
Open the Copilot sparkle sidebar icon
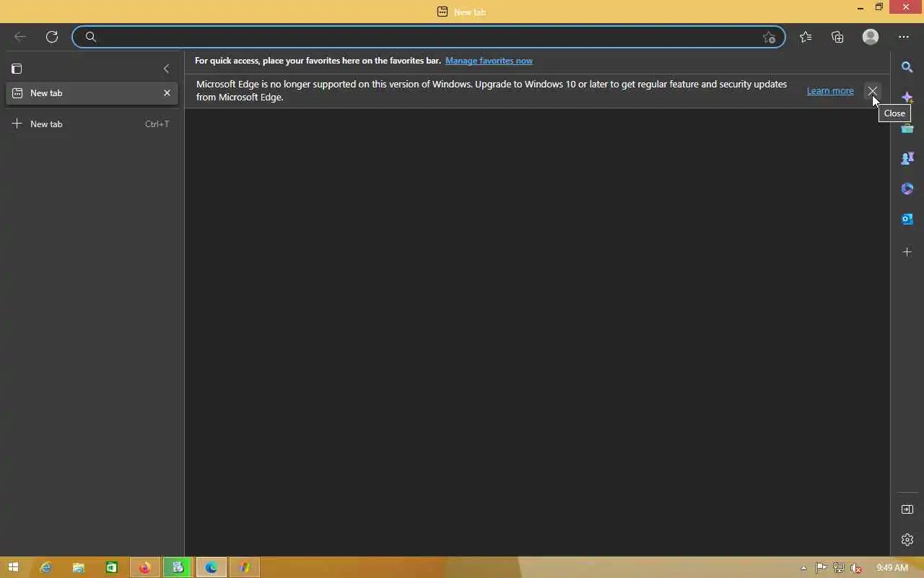pos(907,98)
